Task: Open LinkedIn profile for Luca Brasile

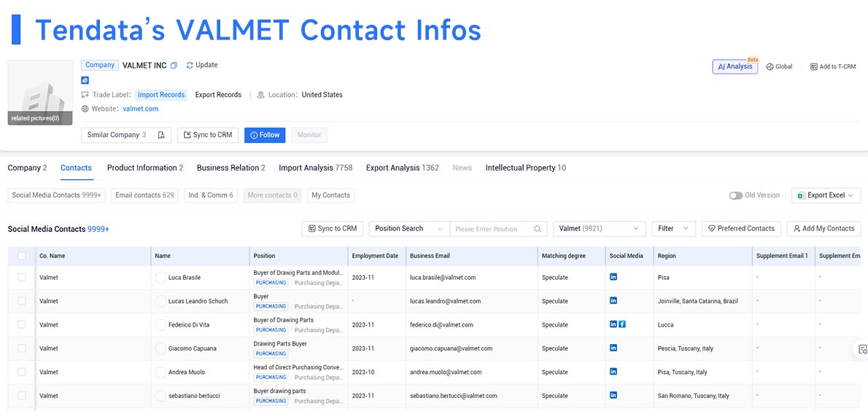Action: tap(613, 277)
